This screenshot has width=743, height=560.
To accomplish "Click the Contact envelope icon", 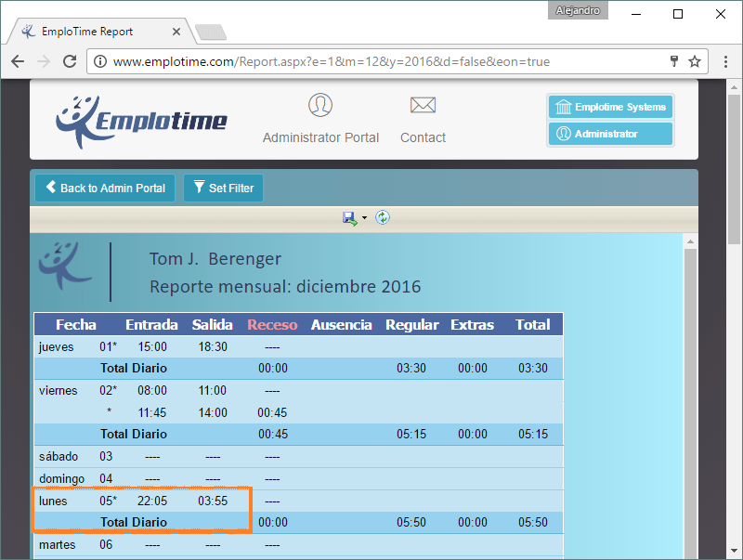I will coord(423,105).
